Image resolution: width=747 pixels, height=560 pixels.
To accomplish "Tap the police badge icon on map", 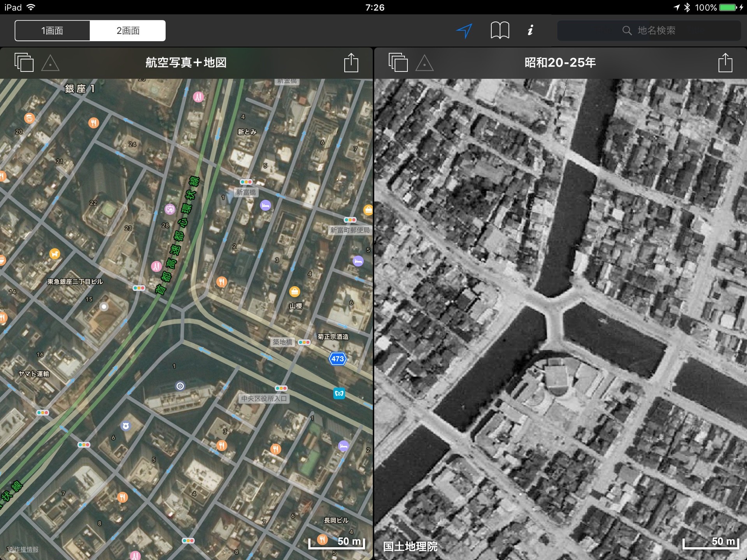I will [125, 426].
